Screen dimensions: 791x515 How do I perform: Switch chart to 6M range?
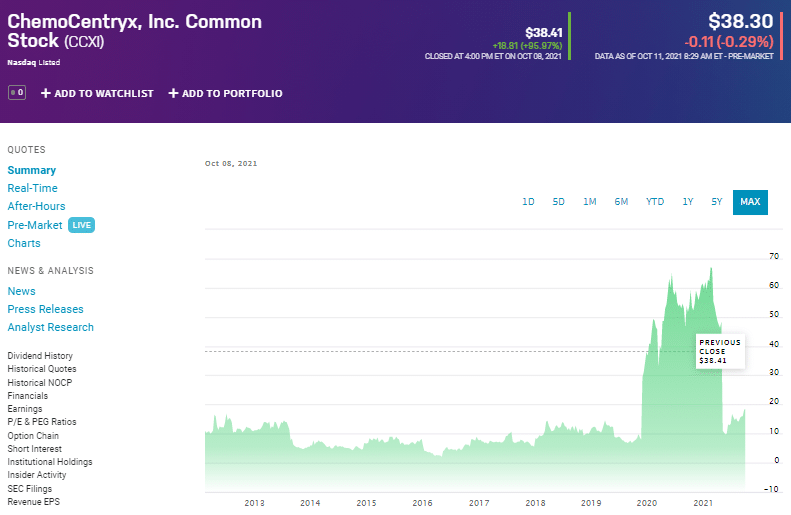coord(621,202)
